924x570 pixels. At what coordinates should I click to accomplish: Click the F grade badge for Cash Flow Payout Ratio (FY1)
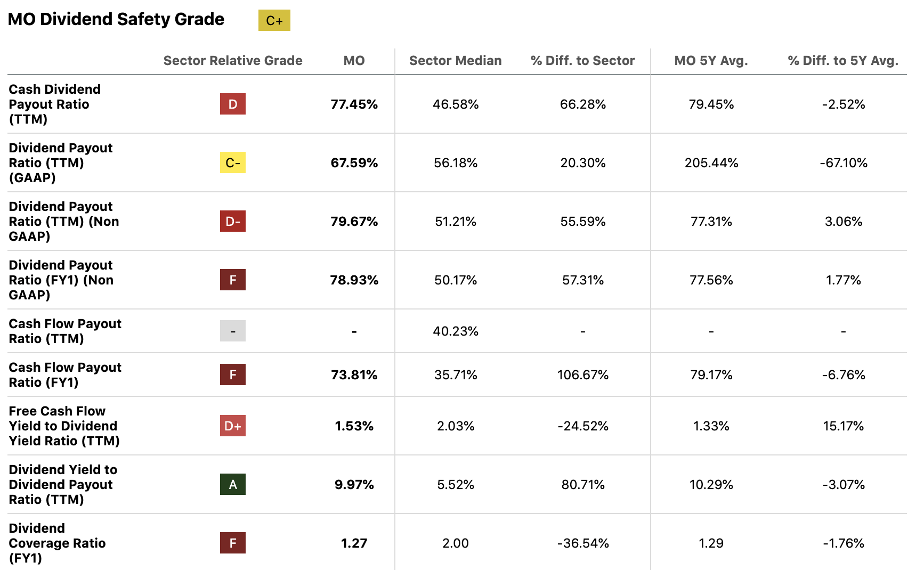232,374
